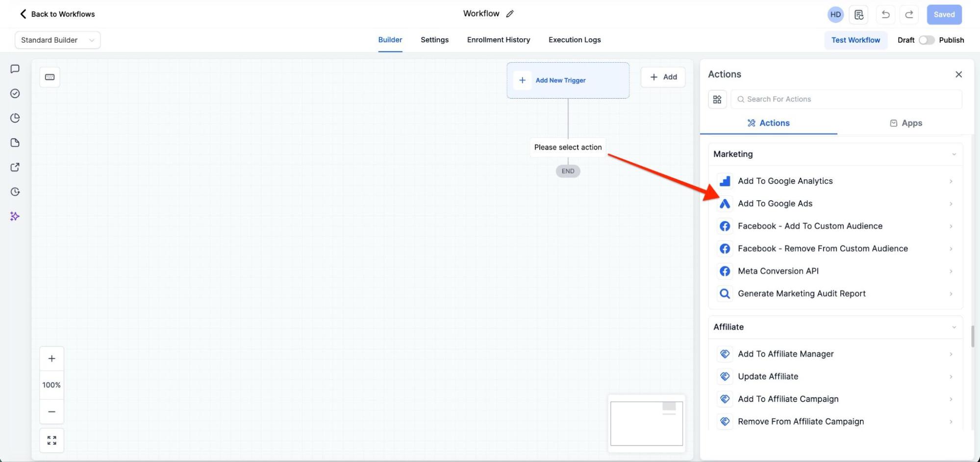Screen dimensions: 980x462
Task: Open the AI sparkle icon in left sidebar
Action: [15, 216]
